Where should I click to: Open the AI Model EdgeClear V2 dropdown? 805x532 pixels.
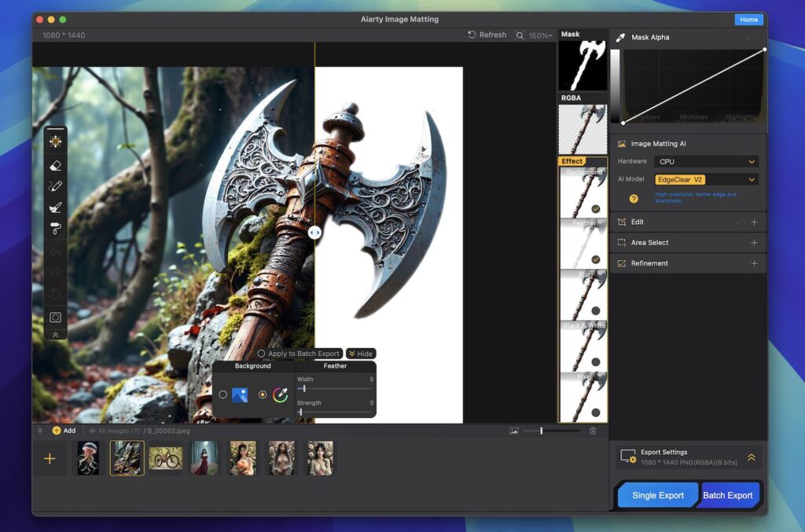[x=707, y=179]
